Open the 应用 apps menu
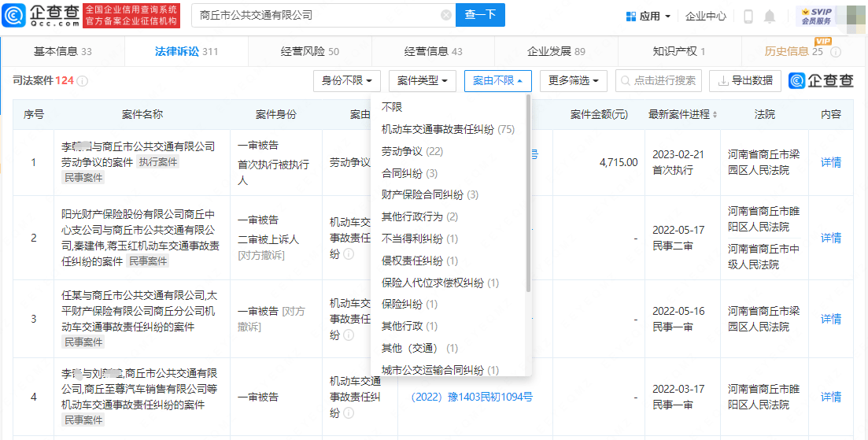This screenshot has width=868, height=440. pyautogui.click(x=648, y=16)
